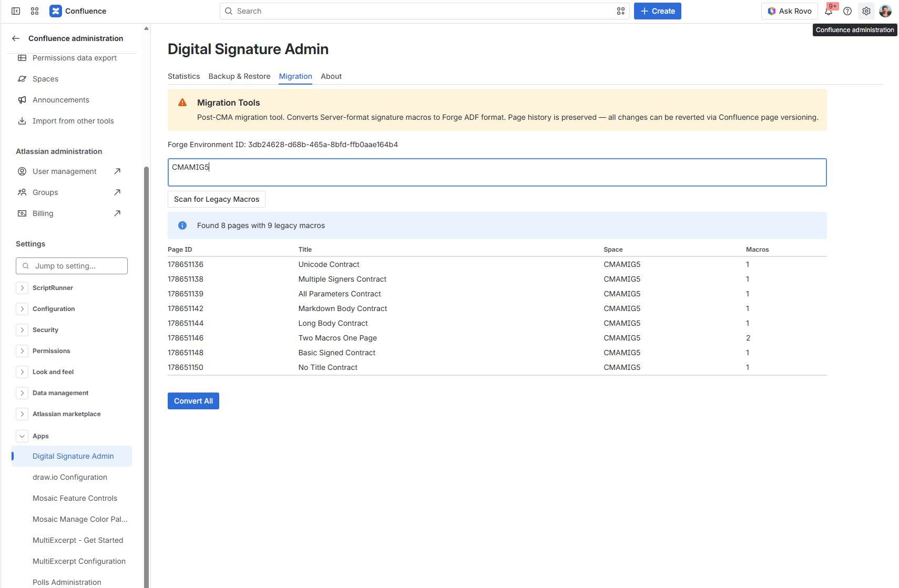
Task: Click the Convert All button
Action: click(193, 401)
